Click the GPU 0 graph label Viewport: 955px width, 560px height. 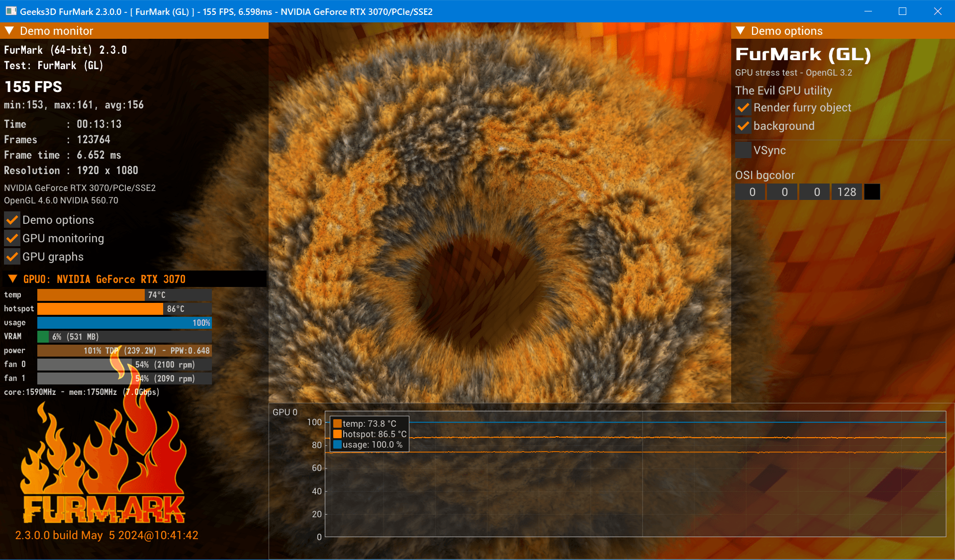click(285, 412)
